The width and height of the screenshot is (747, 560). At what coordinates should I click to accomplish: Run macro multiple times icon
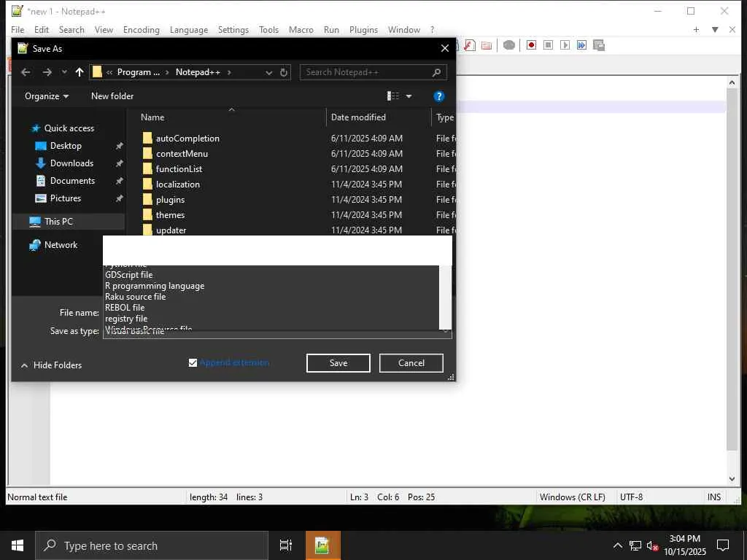coord(581,45)
